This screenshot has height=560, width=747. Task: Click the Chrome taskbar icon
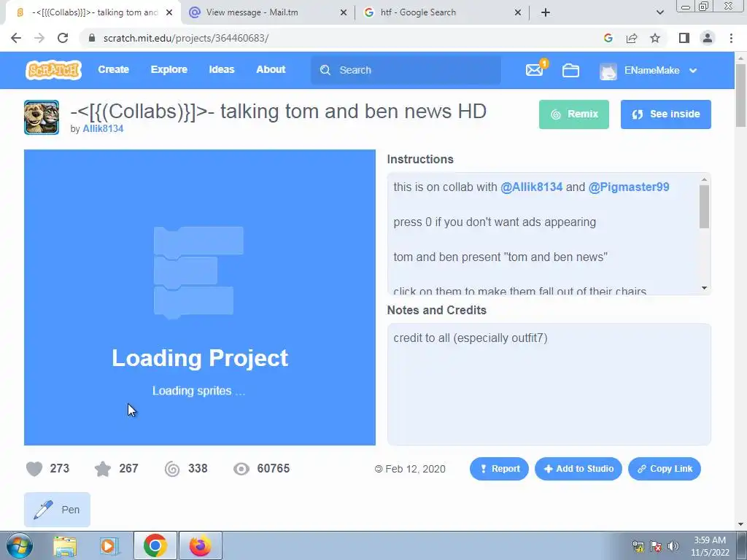click(x=155, y=545)
